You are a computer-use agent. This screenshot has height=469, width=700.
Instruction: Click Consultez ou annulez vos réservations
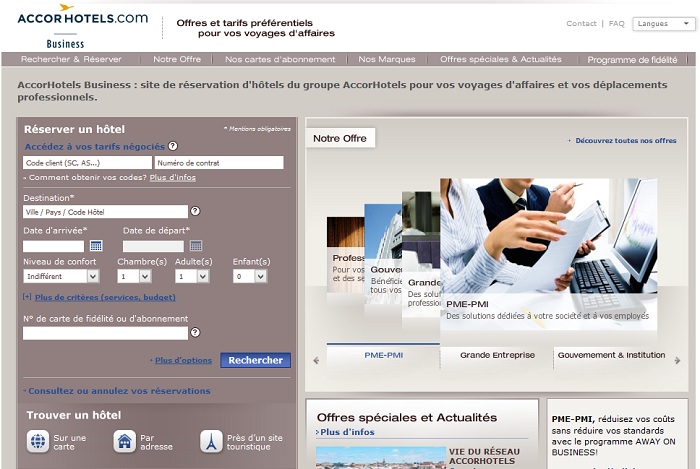(x=119, y=391)
